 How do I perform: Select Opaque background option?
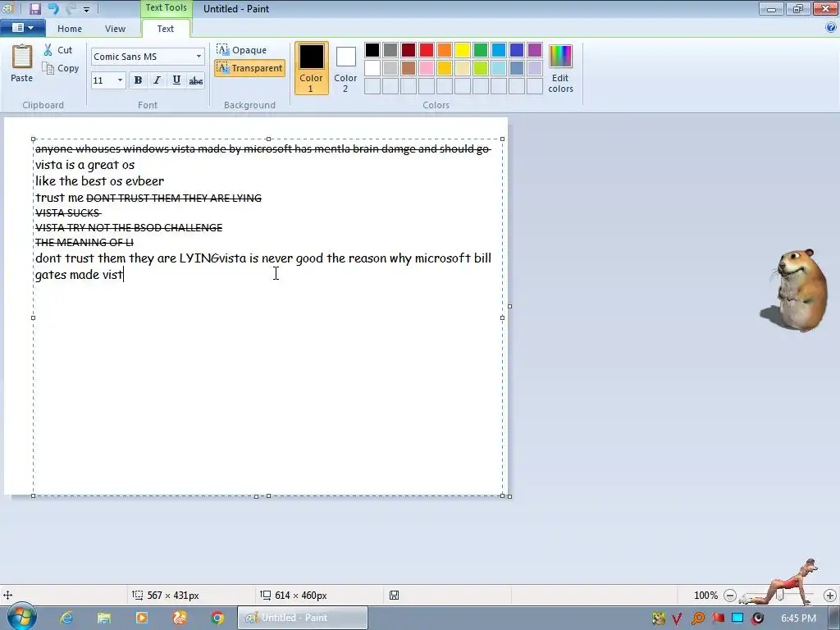tap(242, 50)
